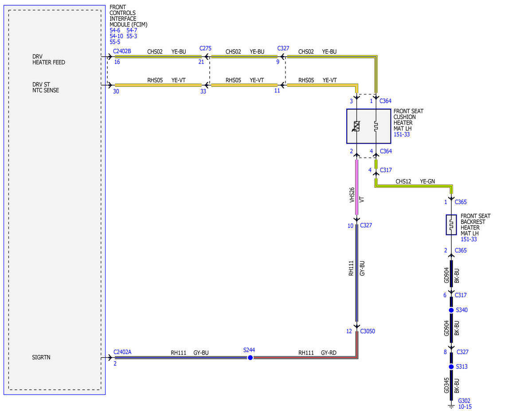Open the 55-5 page reference
The height and width of the screenshot is (411, 532).
click(x=115, y=42)
